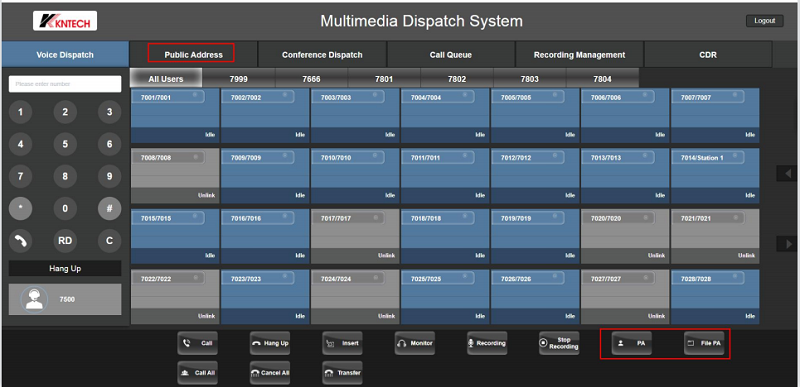Image resolution: width=800 pixels, height=387 pixels.
Task: Select user tile 7010/7010
Action: coord(355,176)
